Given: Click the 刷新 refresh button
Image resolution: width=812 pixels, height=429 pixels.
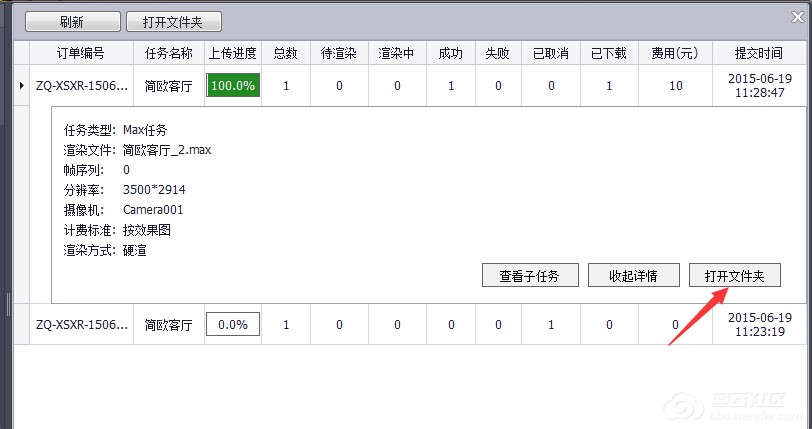Looking at the screenshot, I should 71,21.
